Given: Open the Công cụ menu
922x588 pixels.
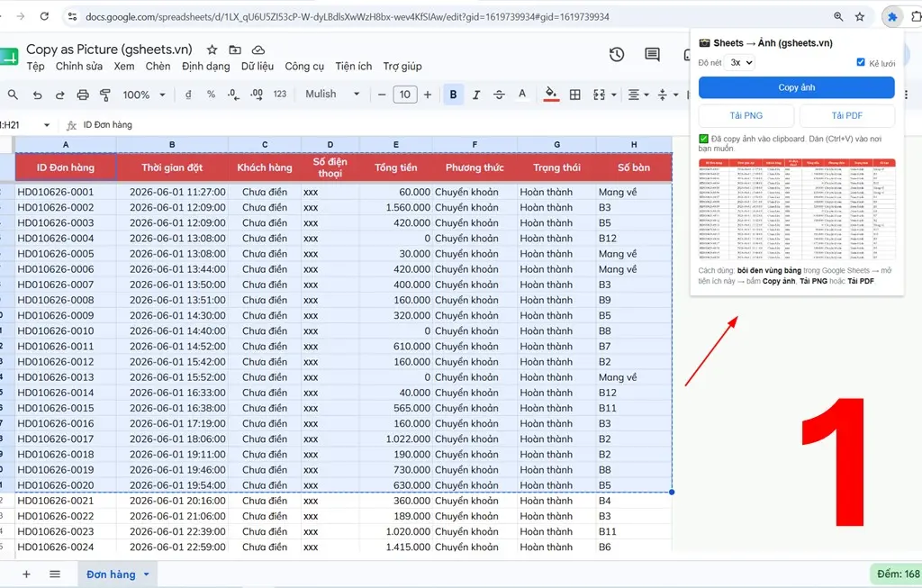Looking at the screenshot, I should [x=304, y=67].
